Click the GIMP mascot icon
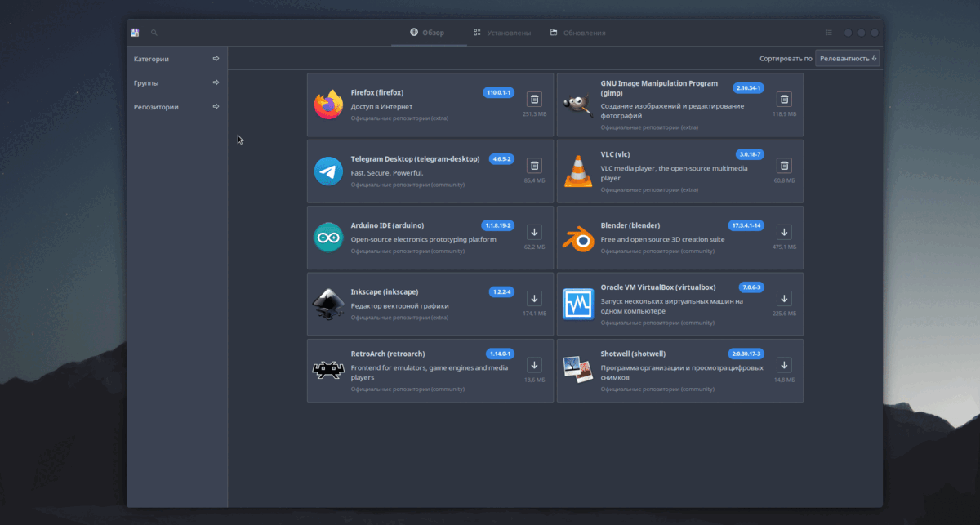 [x=578, y=105]
